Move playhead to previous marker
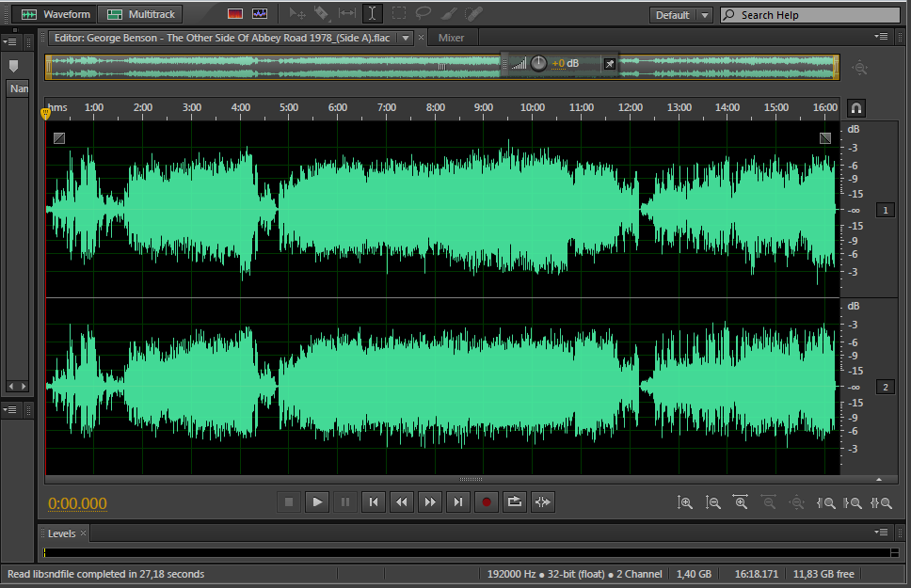 [x=374, y=502]
